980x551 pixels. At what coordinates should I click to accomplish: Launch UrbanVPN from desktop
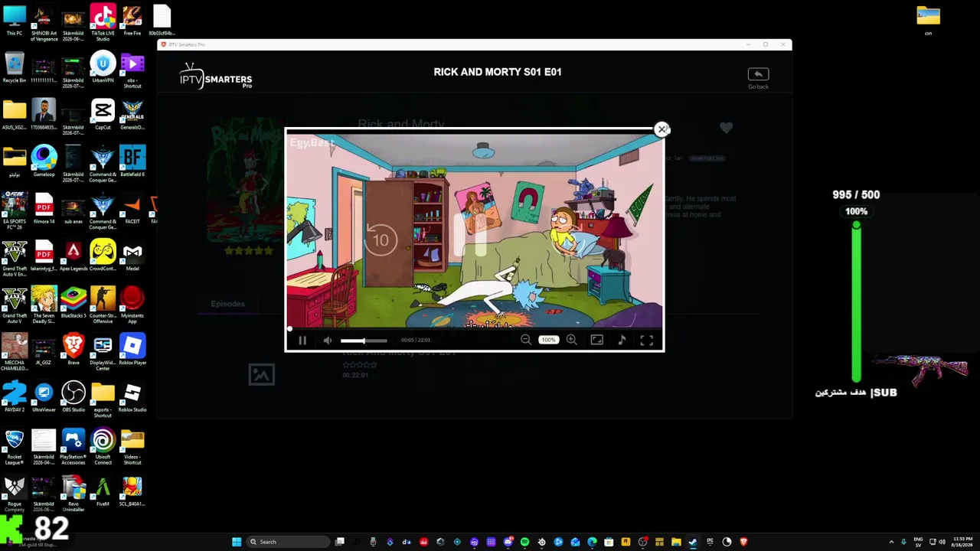[103, 67]
